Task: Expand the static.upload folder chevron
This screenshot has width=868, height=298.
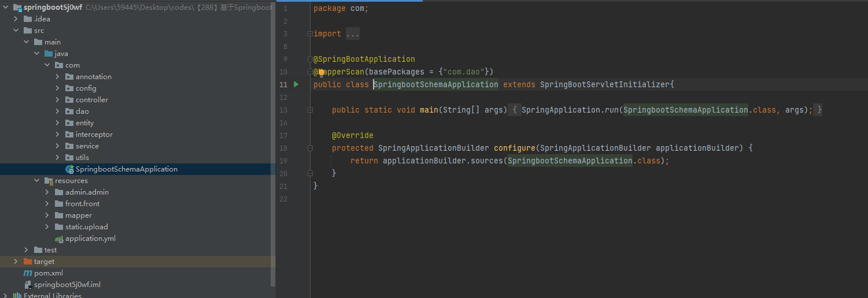Action: click(x=47, y=227)
